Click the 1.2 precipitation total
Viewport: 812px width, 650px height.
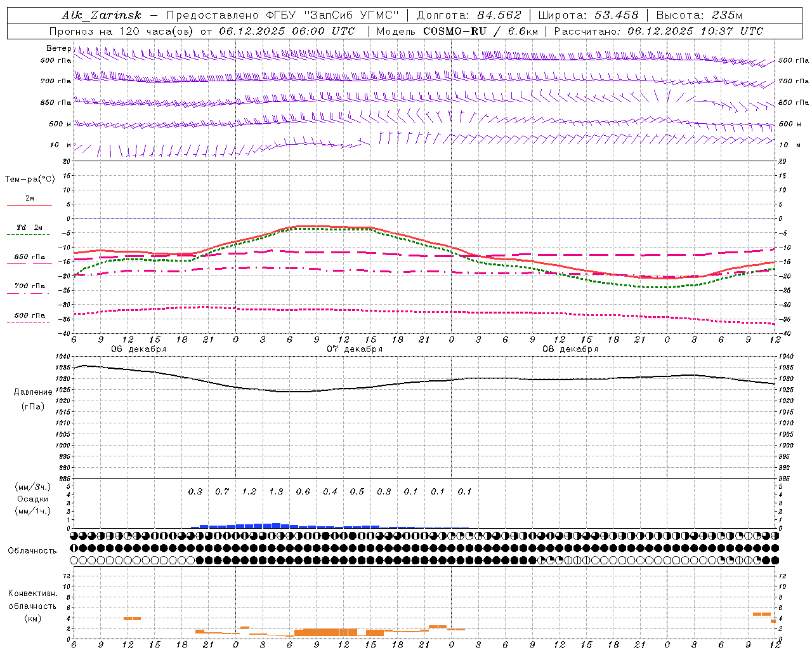click(249, 491)
